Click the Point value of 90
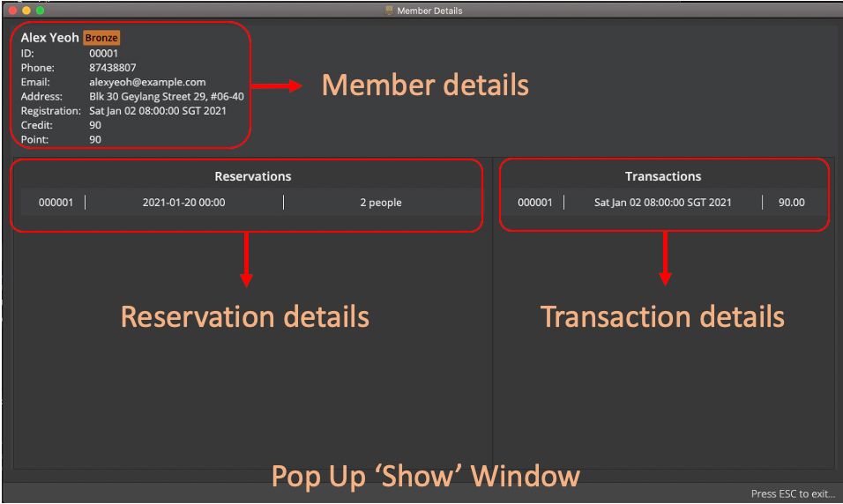The height and width of the screenshot is (504, 843). coord(95,140)
